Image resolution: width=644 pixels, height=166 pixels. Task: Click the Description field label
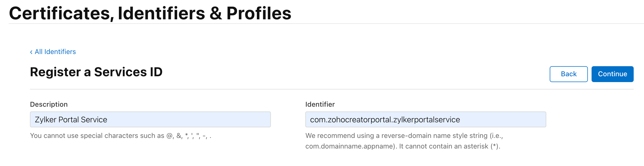(49, 104)
